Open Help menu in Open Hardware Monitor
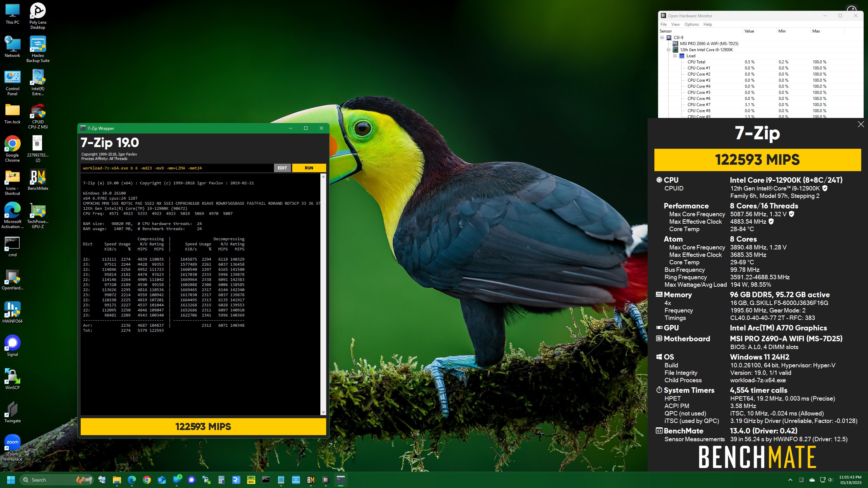Image resolution: width=868 pixels, height=488 pixels. (708, 24)
